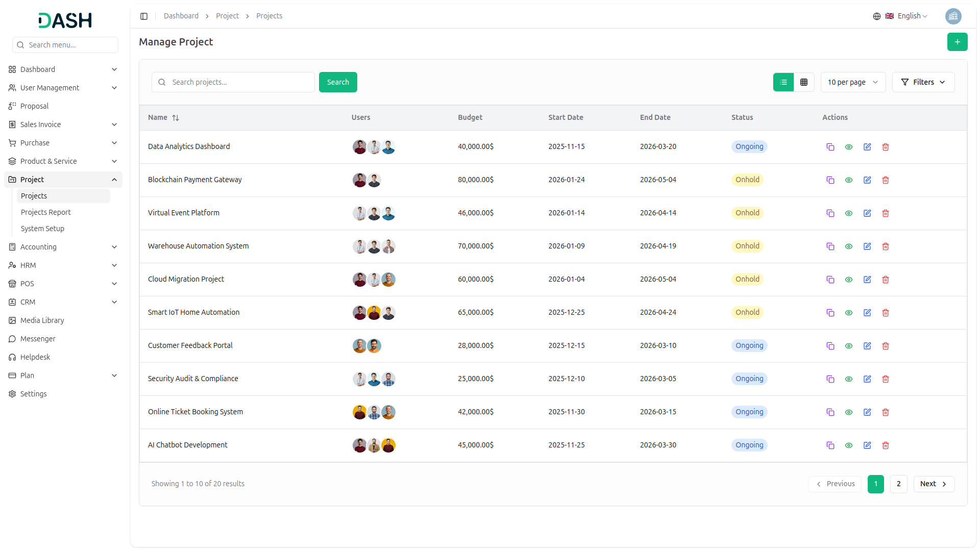Click the green plus create project button
980x551 pixels.
coord(957,42)
